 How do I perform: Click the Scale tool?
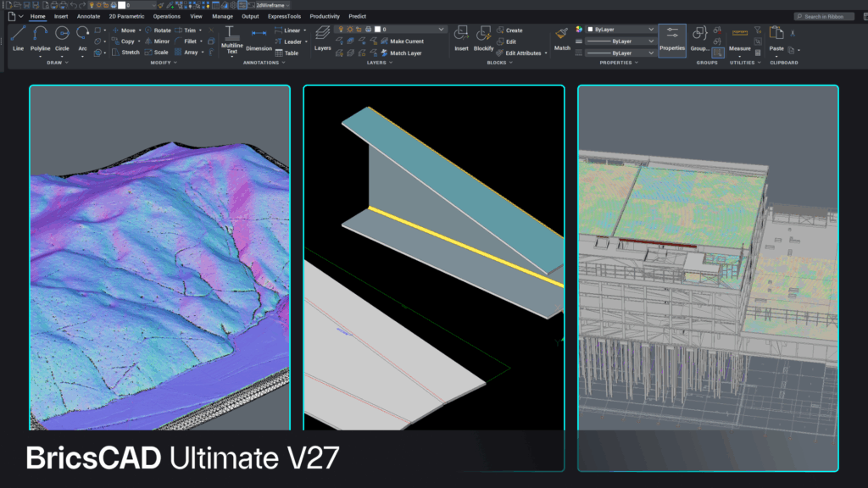click(156, 53)
